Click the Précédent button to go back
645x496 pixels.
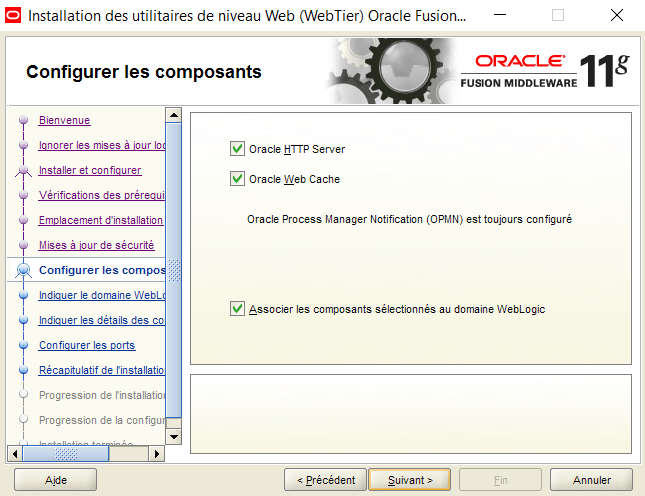(x=325, y=480)
